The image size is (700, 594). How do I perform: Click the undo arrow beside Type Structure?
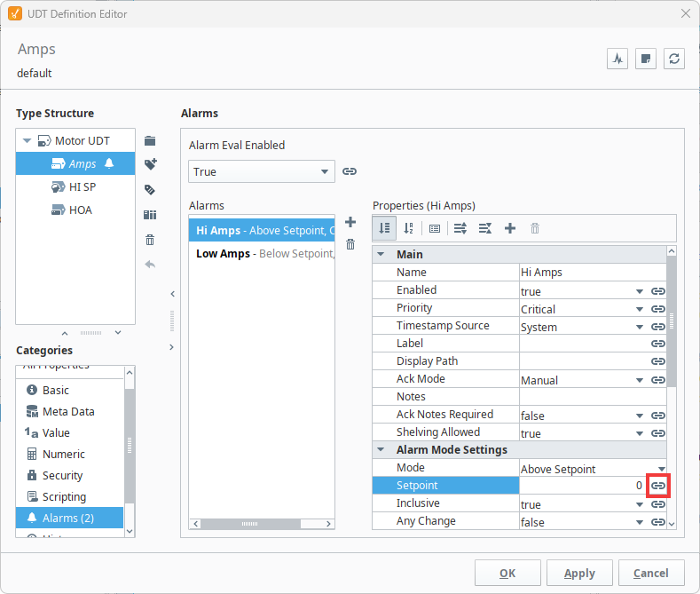click(x=150, y=265)
